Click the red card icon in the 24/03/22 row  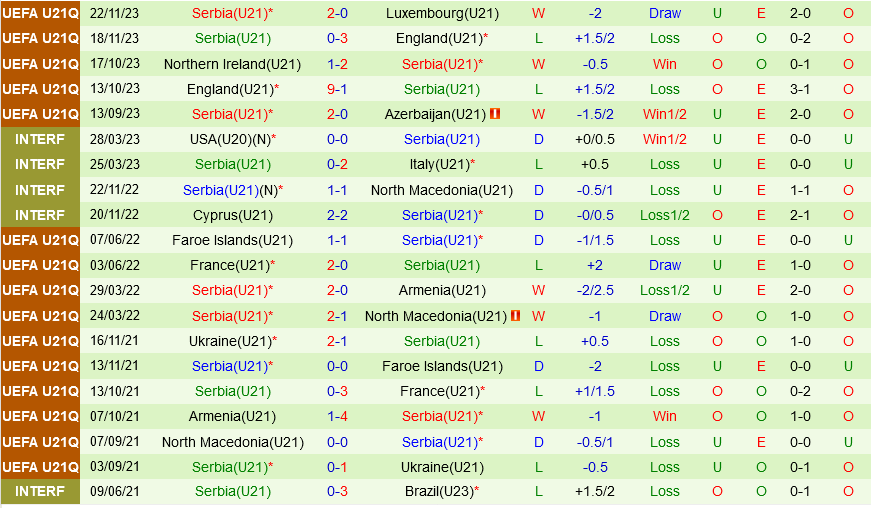[x=515, y=316]
